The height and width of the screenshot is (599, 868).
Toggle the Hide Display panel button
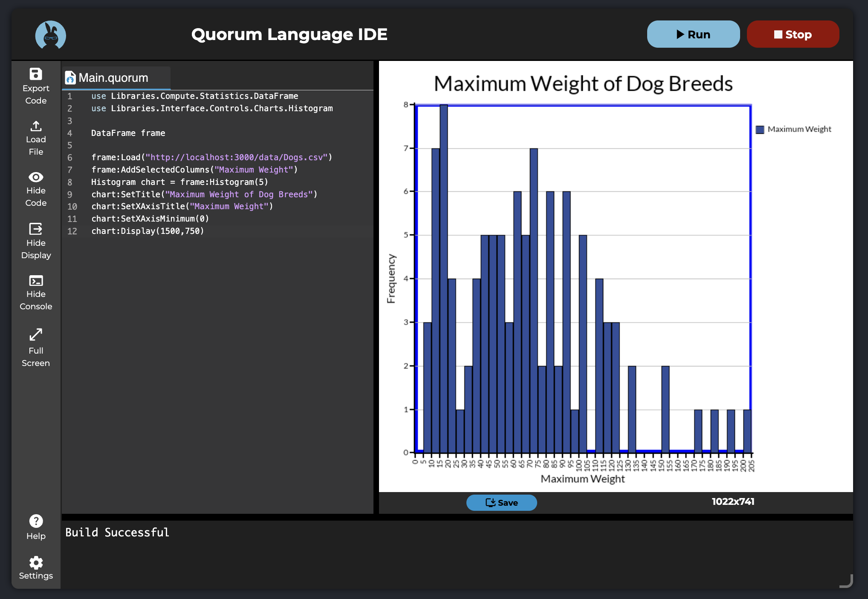[36, 229]
